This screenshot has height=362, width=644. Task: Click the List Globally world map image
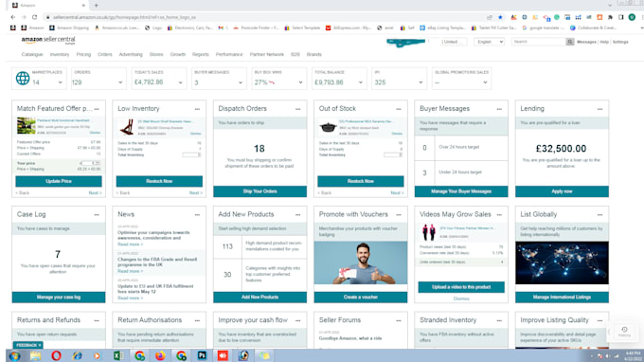(x=562, y=262)
